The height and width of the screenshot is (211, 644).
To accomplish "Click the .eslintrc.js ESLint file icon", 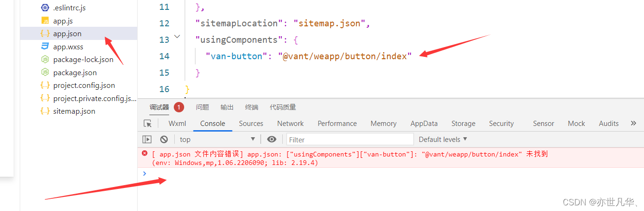I will pos(45,8).
